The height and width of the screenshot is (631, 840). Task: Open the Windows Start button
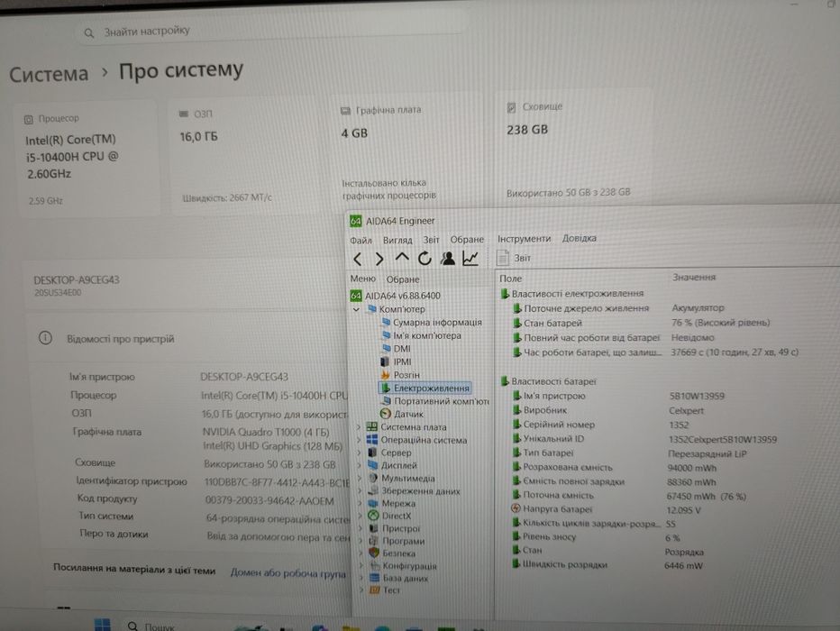[103, 625]
